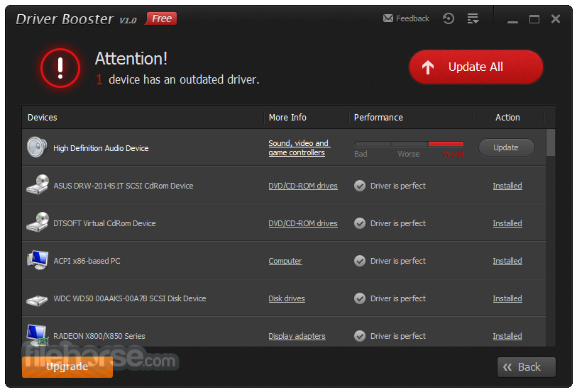Image resolution: width=577 pixels, height=392 pixels.
Task: Maximize the Driver Booster window
Action: (x=534, y=19)
